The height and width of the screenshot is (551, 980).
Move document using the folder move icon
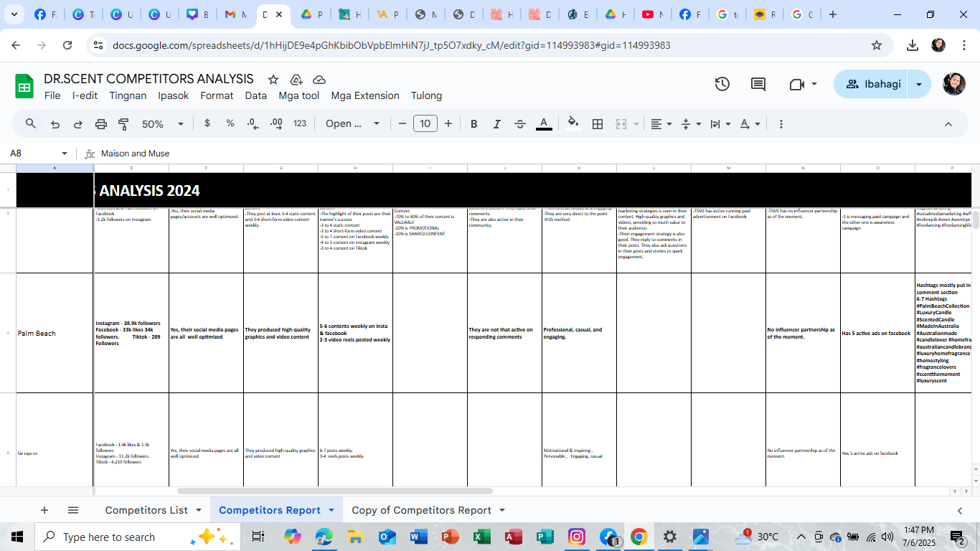pyautogui.click(x=296, y=79)
